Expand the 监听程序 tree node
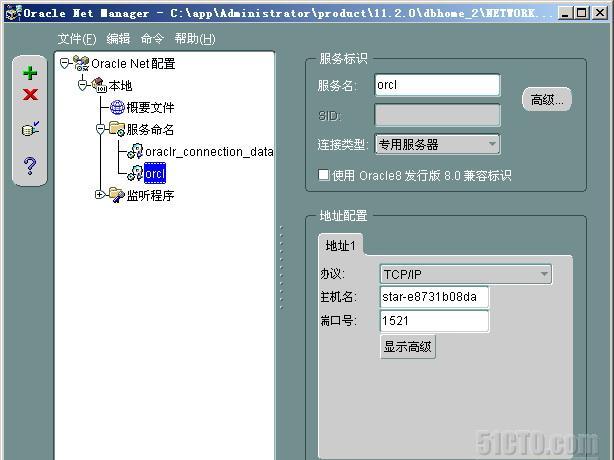Screen dimensions: 614x460 click(99, 194)
